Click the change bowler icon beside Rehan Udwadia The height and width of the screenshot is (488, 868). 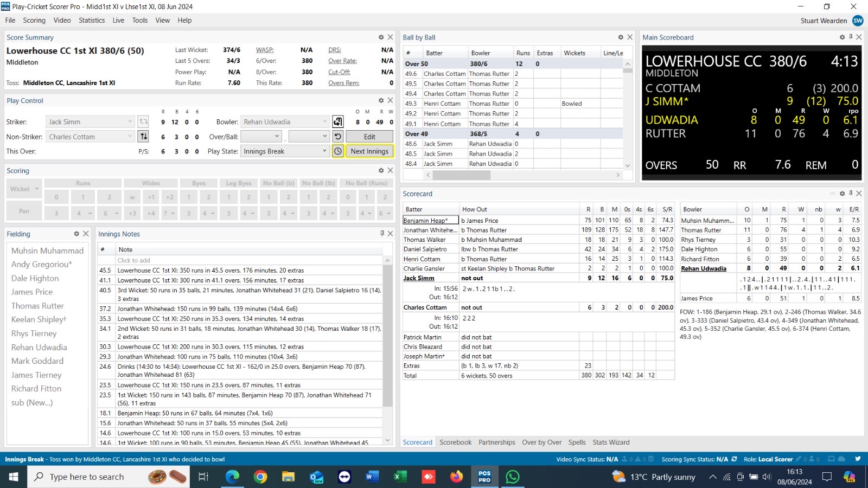click(x=337, y=121)
